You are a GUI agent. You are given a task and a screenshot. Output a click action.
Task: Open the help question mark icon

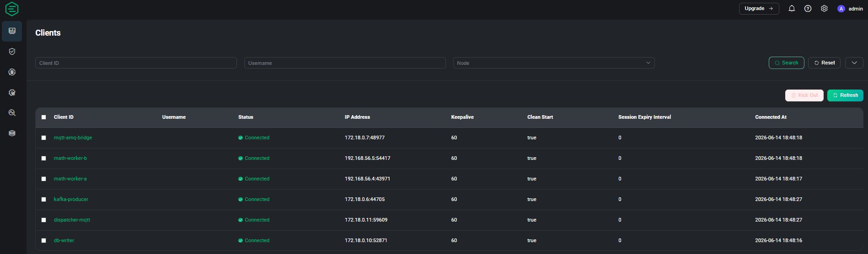pyautogui.click(x=808, y=9)
